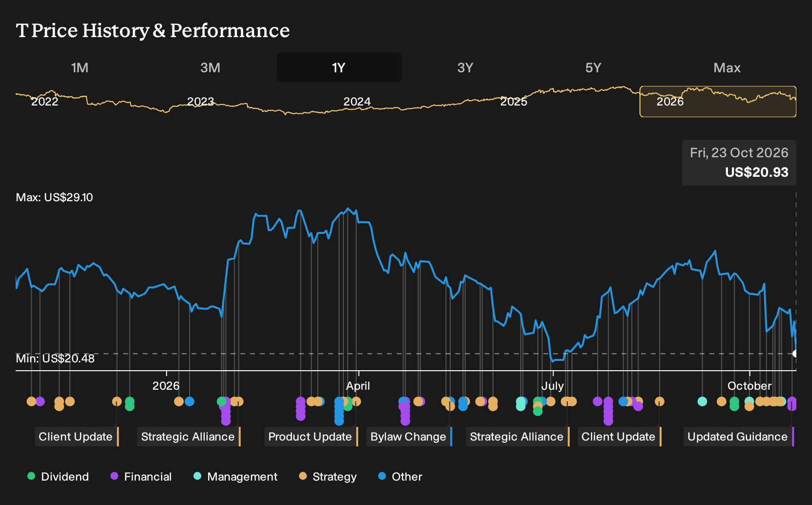Image resolution: width=812 pixels, height=505 pixels.
Task: Click the bottom purple dot above first Strategic Alliance label
Action: coord(226,421)
